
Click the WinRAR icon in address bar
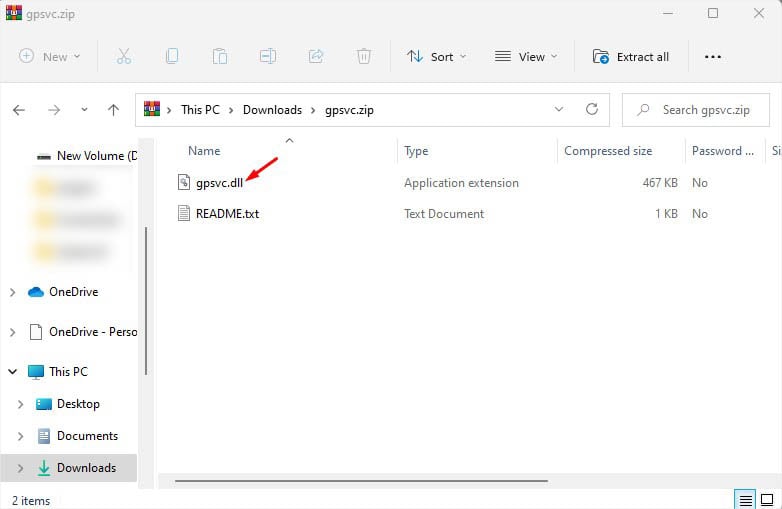[x=152, y=109]
